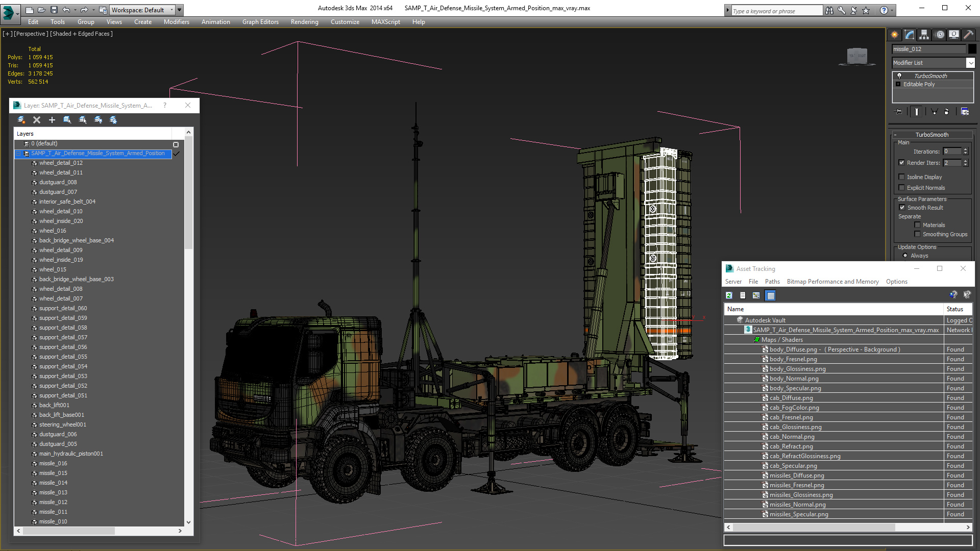The height and width of the screenshot is (551, 980).
Task: Toggle TurboSmooth lightbulb visibility
Action: click(899, 76)
